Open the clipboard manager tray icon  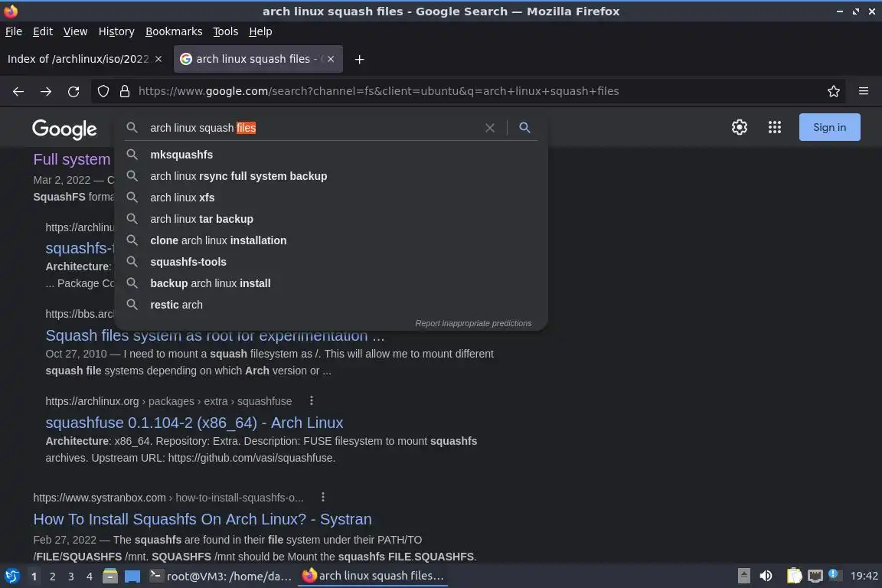pos(794,576)
